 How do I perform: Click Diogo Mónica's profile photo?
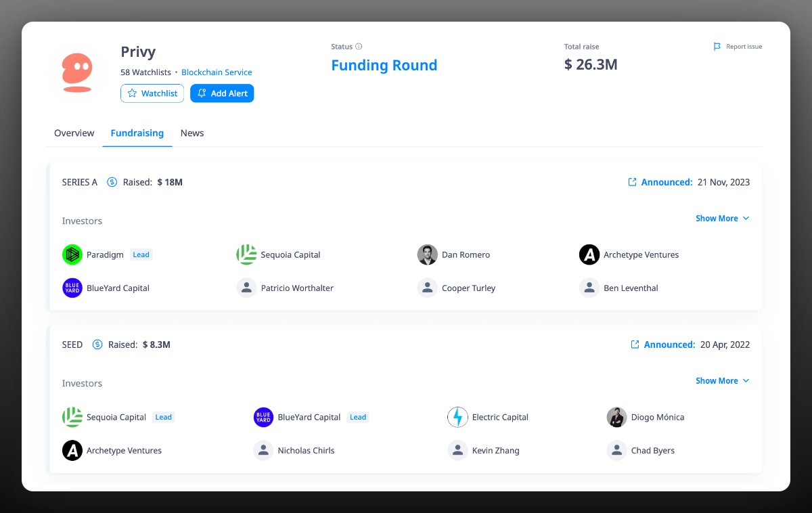point(616,417)
